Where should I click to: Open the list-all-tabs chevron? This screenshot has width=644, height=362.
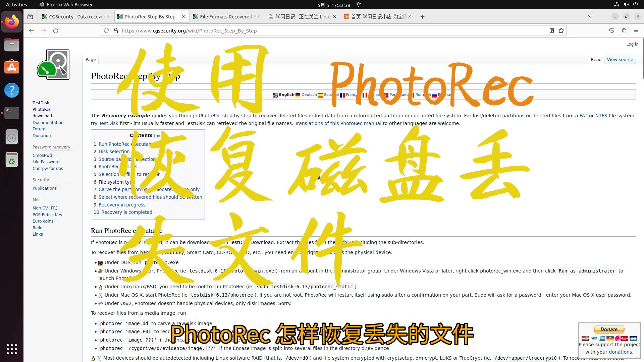[590, 16]
